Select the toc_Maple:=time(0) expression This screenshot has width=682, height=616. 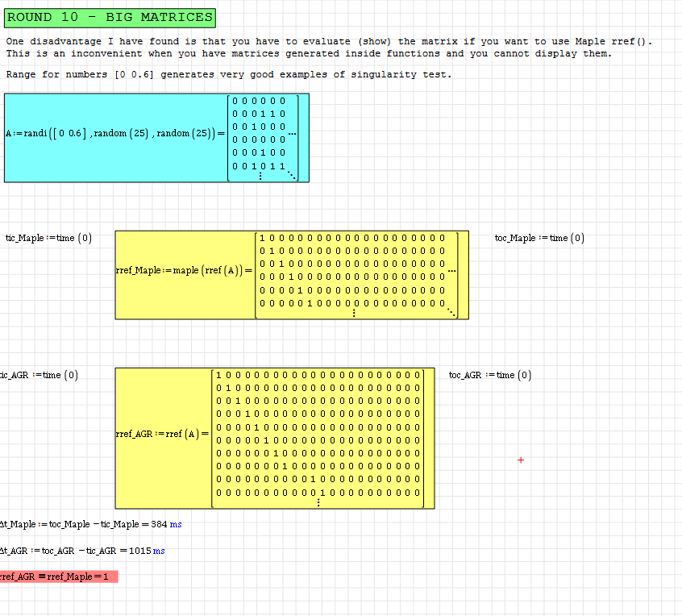pos(539,238)
